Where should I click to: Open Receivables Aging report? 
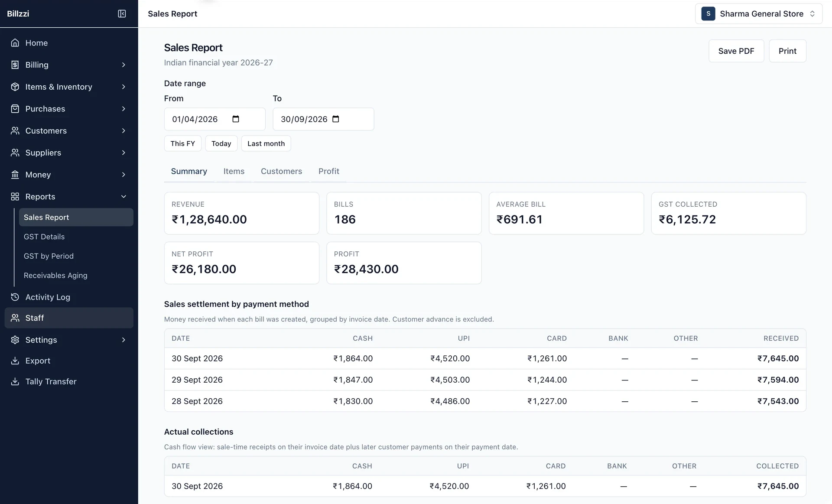(x=76, y=276)
